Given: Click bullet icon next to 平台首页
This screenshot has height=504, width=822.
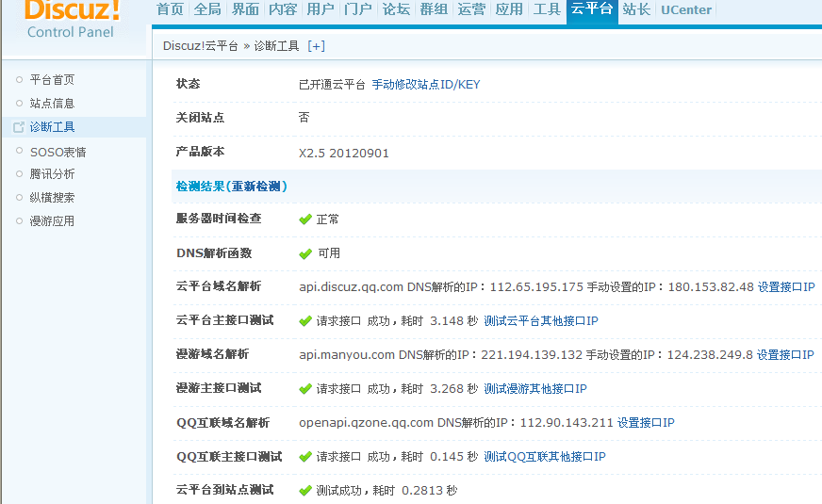Looking at the screenshot, I should click(20, 80).
